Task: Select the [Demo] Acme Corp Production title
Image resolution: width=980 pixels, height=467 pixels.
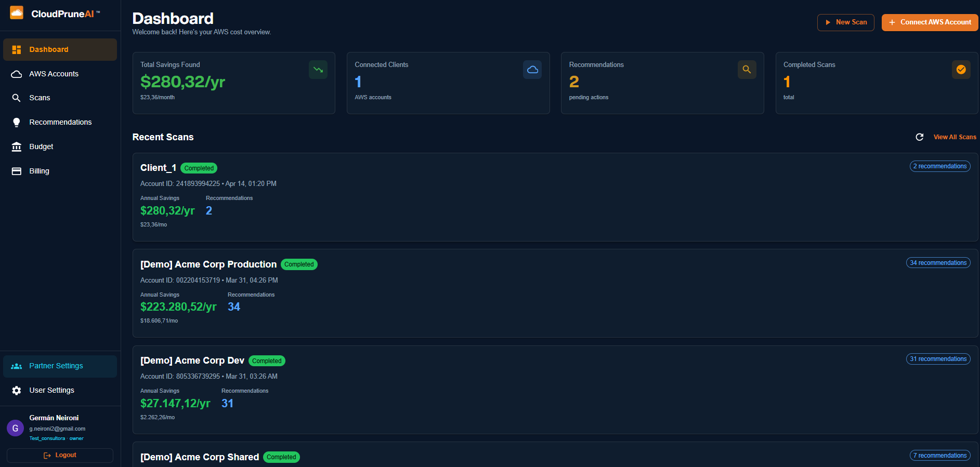Action: click(x=208, y=264)
